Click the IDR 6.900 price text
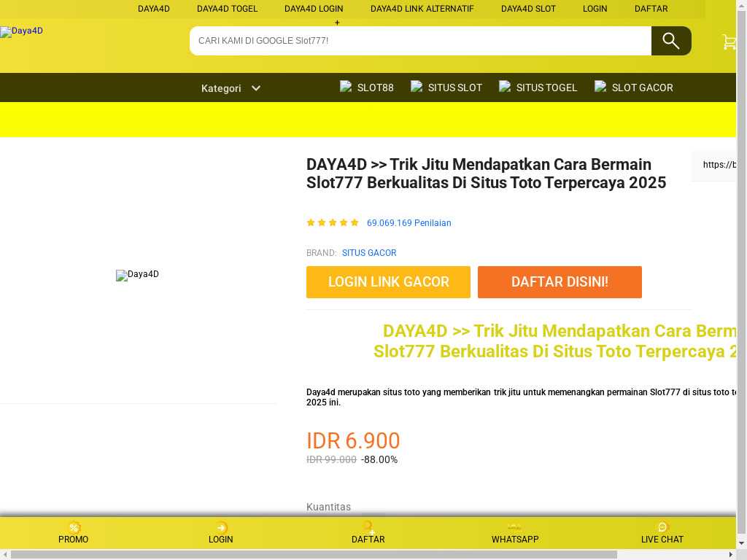Screen dimensions: 747x560 [x=353, y=441]
